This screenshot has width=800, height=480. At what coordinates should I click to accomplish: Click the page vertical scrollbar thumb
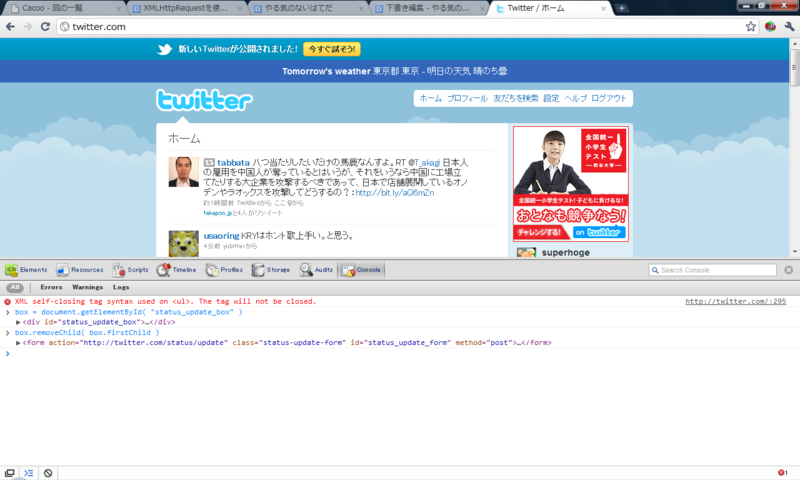coord(794,67)
